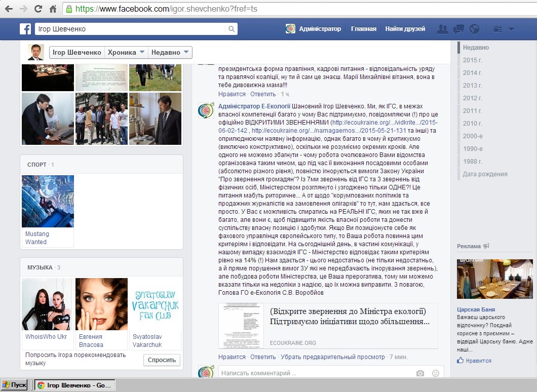Go to Главная in the top bar
The width and height of the screenshot is (537, 392).
click(x=364, y=29)
